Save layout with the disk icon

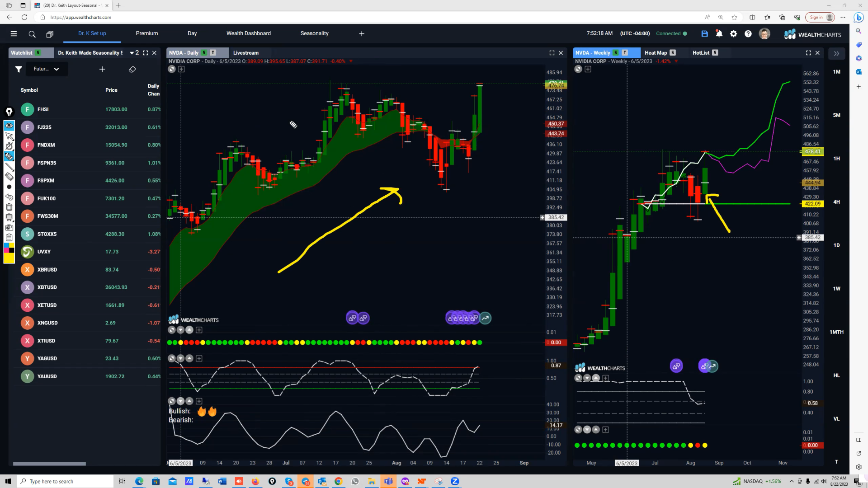pyautogui.click(x=704, y=34)
